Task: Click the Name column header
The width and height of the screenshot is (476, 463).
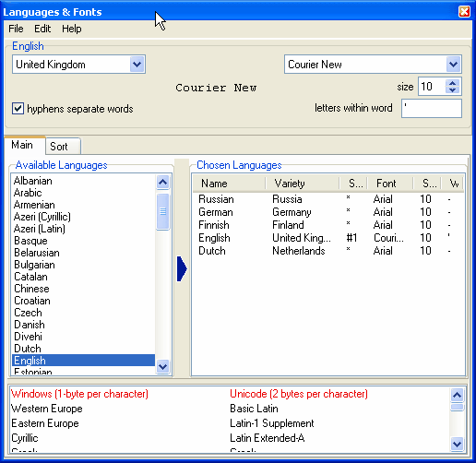Action: (x=229, y=184)
